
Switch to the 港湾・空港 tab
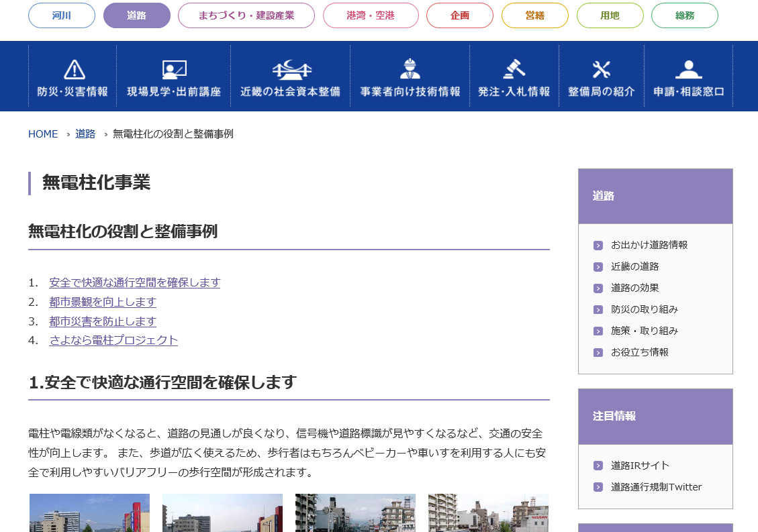tap(371, 15)
